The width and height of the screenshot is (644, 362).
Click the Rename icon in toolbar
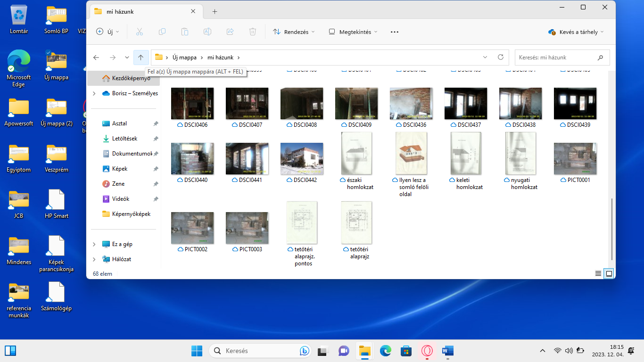point(207,32)
